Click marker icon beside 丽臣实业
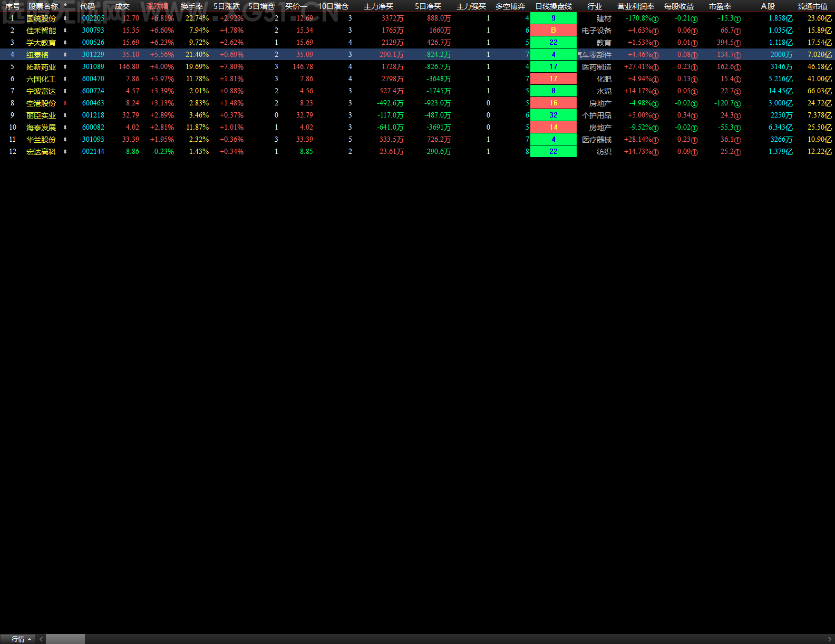The width and height of the screenshot is (835, 644). 65,115
